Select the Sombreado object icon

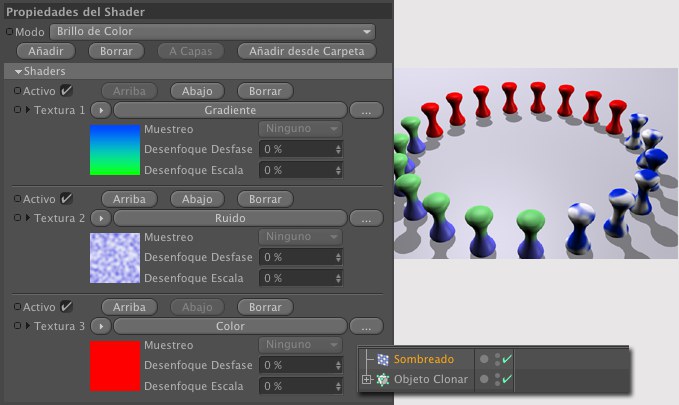pyautogui.click(x=383, y=359)
